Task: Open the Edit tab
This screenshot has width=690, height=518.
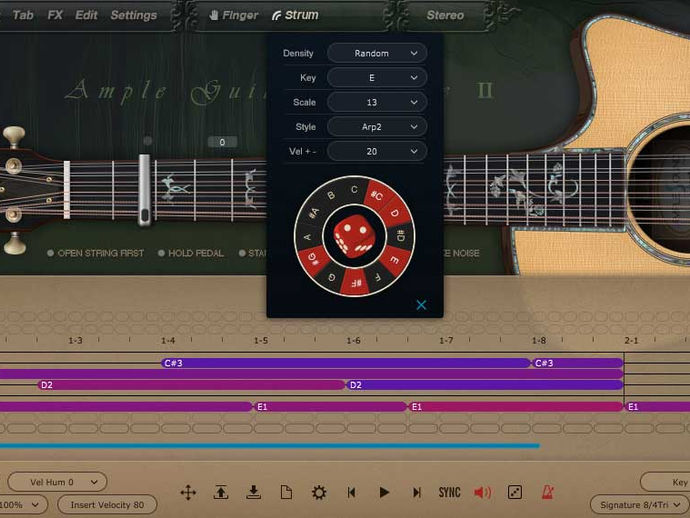Action: (x=86, y=15)
